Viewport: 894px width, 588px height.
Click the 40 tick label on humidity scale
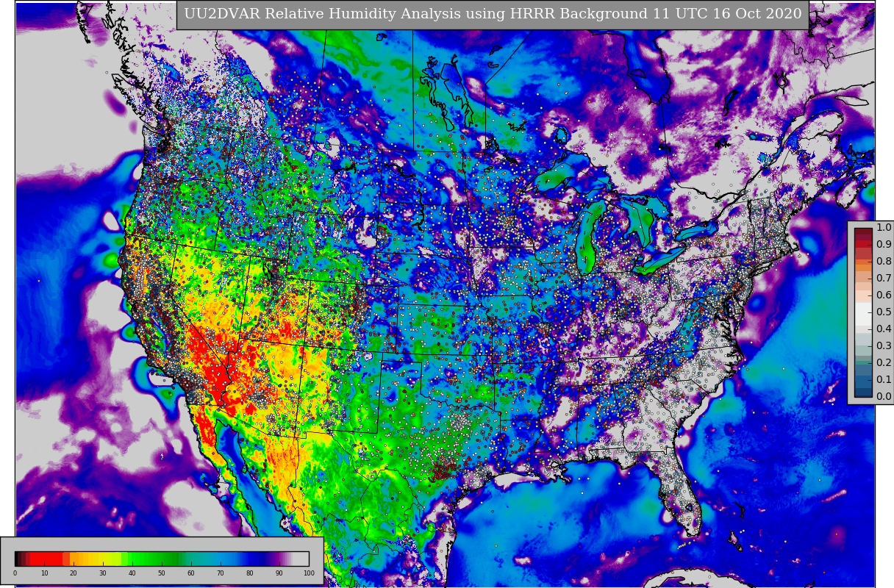click(132, 573)
